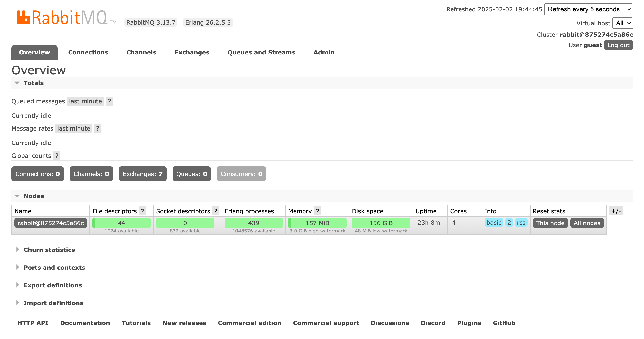Open the Discussions link
Viewport: 644px width, 339px height.
click(390, 323)
